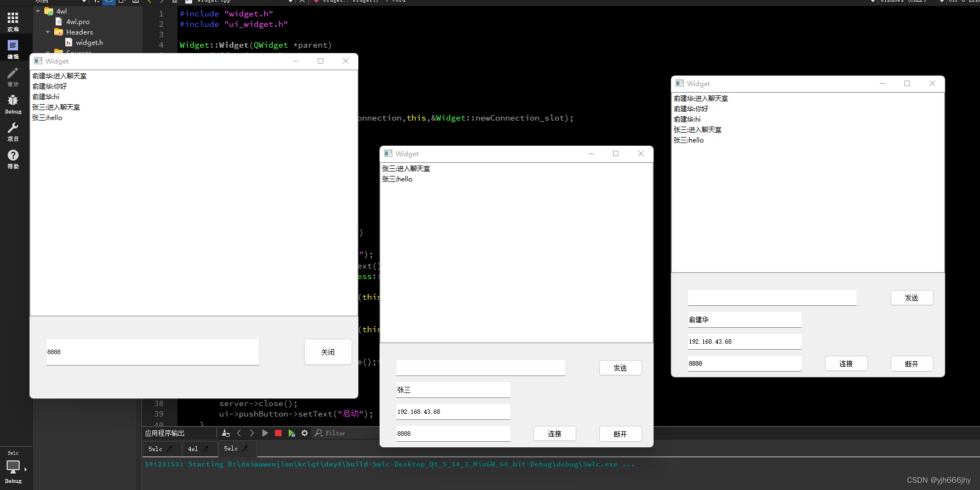
Task: Switch to Debug mode in the sidebar
Action: pyautogui.click(x=13, y=104)
